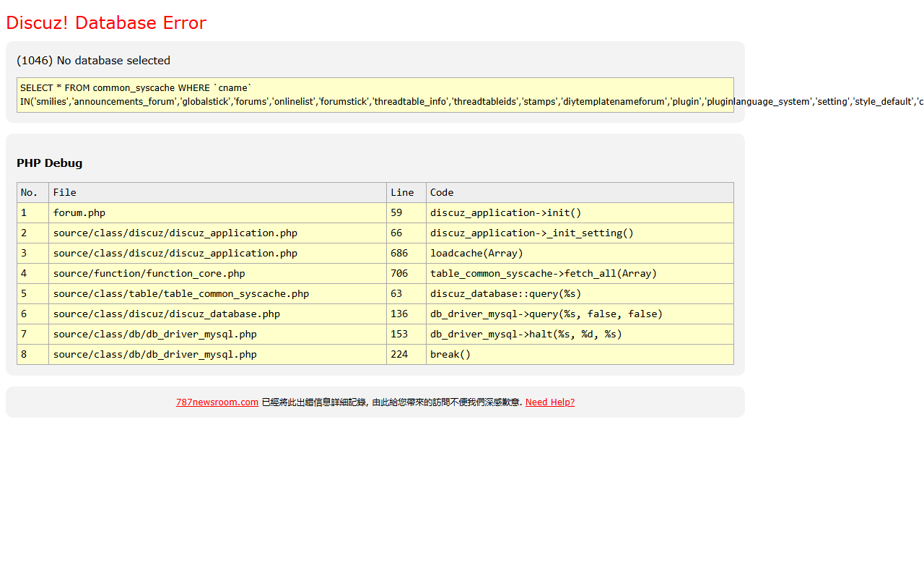The height and width of the screenshot is (578, 924).
Task: Click 'discuz_database::query(%s)' code cell
Action: point(580,294)
